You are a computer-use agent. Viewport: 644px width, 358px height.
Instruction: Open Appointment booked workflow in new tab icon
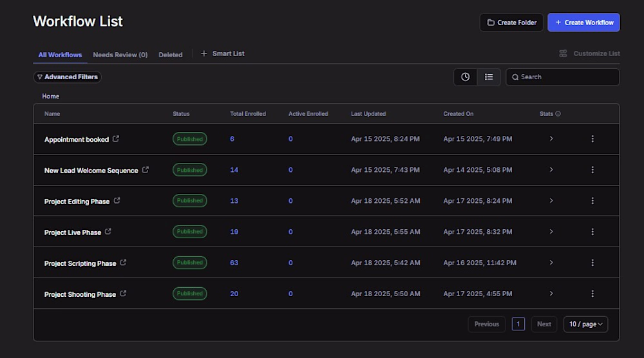click(116, 139)
